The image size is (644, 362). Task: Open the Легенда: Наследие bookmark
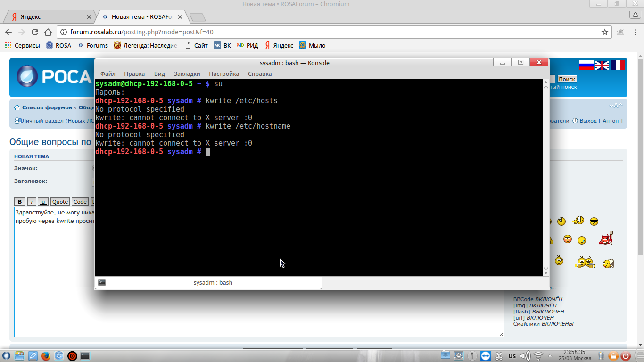(146, 46)
